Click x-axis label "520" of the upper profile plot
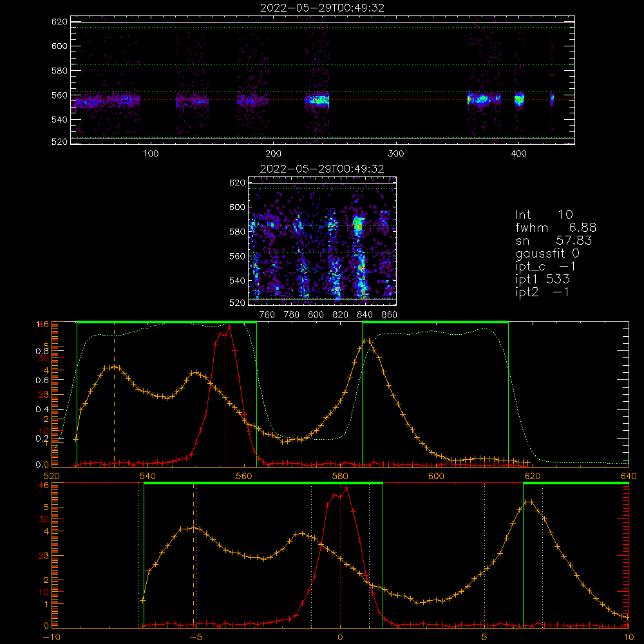Viewport: 644px width, 644px height. 52,476
